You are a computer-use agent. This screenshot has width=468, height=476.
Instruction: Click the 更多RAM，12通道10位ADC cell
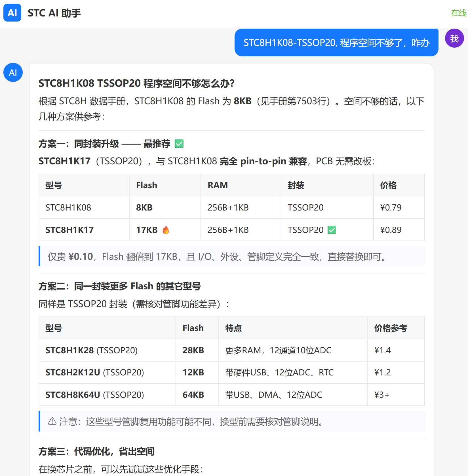293,350
